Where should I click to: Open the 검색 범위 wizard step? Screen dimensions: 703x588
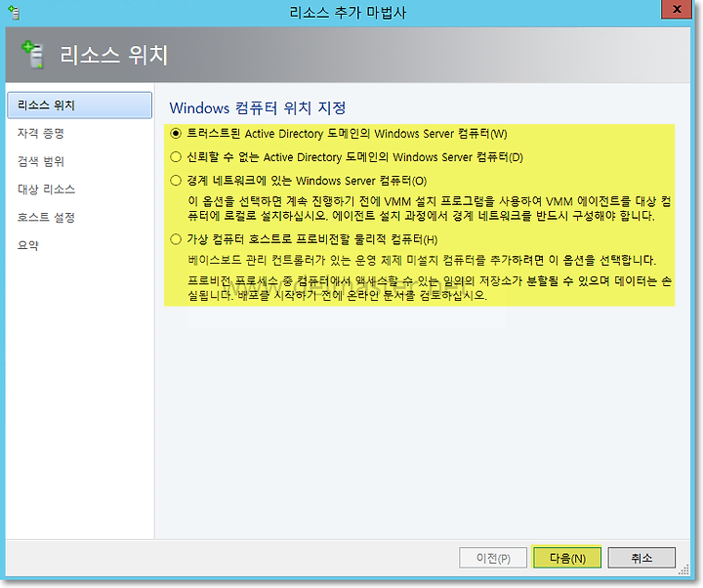[x=41, y=161]
